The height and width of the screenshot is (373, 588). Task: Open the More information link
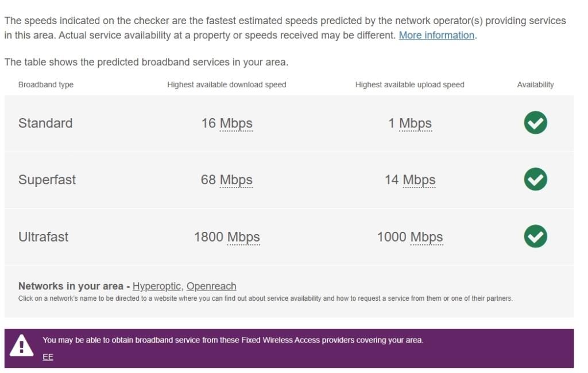click(x=436, y=35)
